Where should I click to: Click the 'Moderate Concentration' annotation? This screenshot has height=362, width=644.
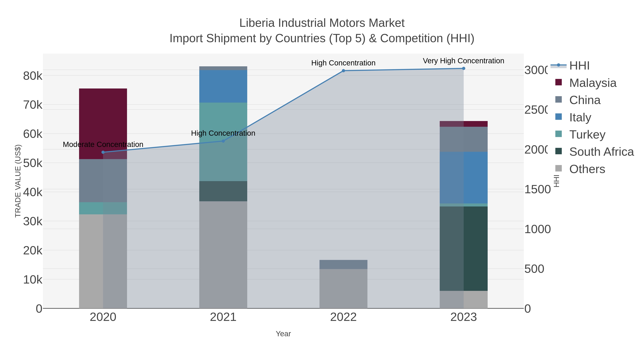pos(103,144)
